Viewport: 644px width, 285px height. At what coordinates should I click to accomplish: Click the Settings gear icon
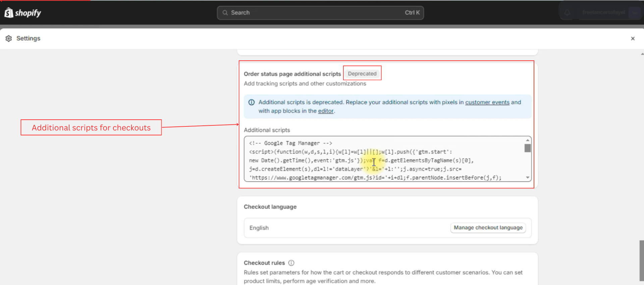point(9,39)
